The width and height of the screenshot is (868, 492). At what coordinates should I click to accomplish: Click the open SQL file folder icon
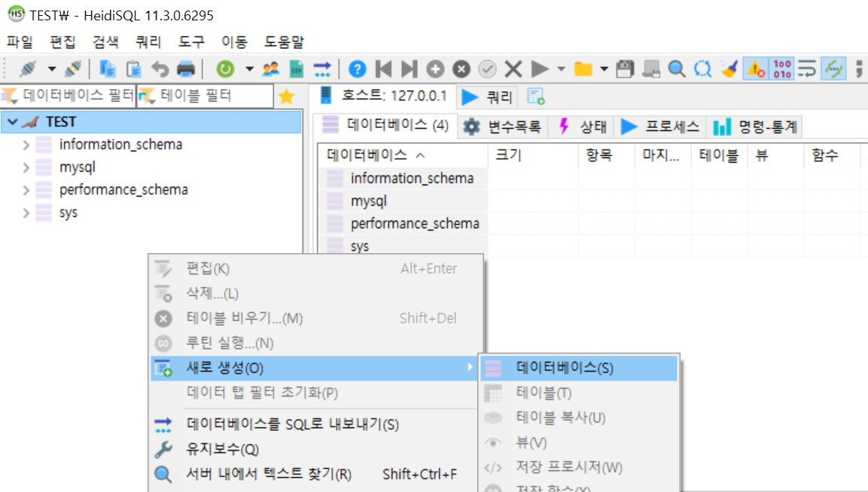tap(583, 69)
